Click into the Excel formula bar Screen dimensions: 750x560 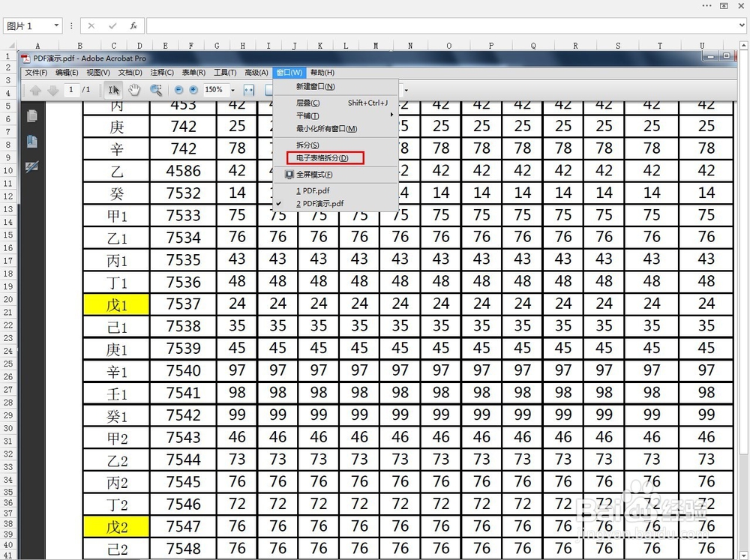442,25
